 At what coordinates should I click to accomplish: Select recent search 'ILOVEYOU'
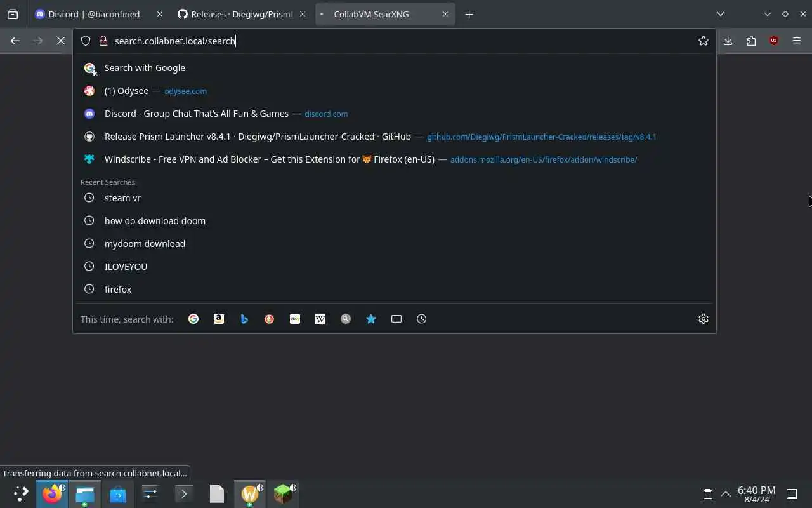(395, 267)
